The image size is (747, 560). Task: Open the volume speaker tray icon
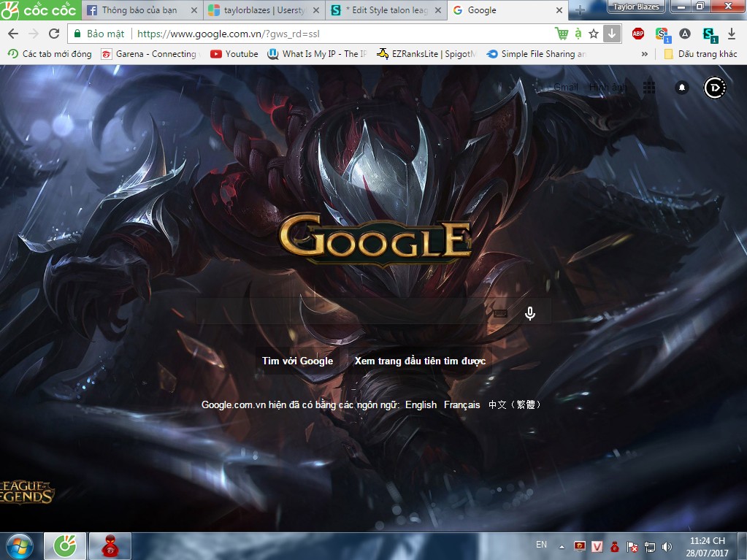coord(667,547)
